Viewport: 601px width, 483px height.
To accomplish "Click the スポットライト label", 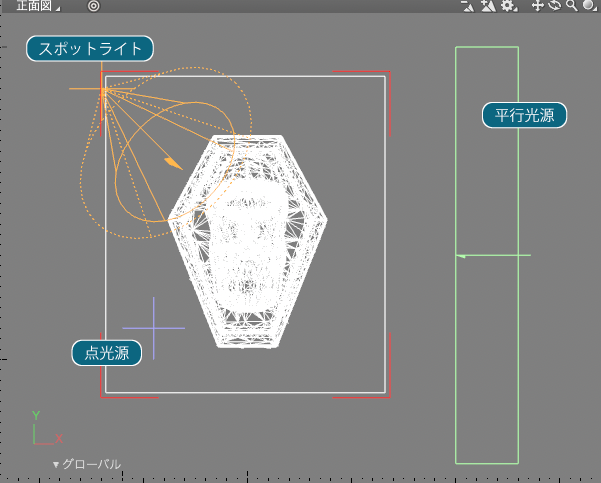I will pyautogui.click(x=91, y=48).
